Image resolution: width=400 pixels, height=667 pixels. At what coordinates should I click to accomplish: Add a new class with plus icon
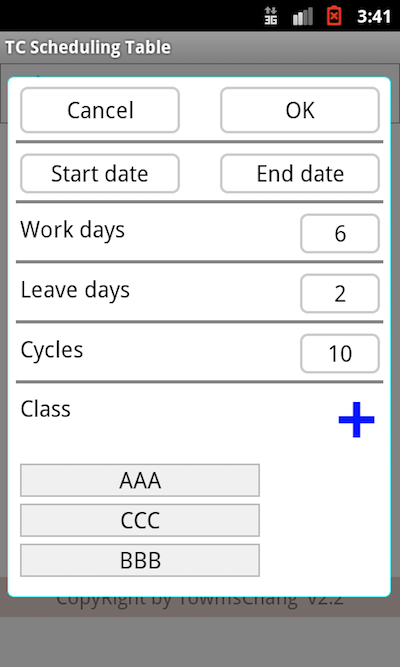(x=356, y=419)
